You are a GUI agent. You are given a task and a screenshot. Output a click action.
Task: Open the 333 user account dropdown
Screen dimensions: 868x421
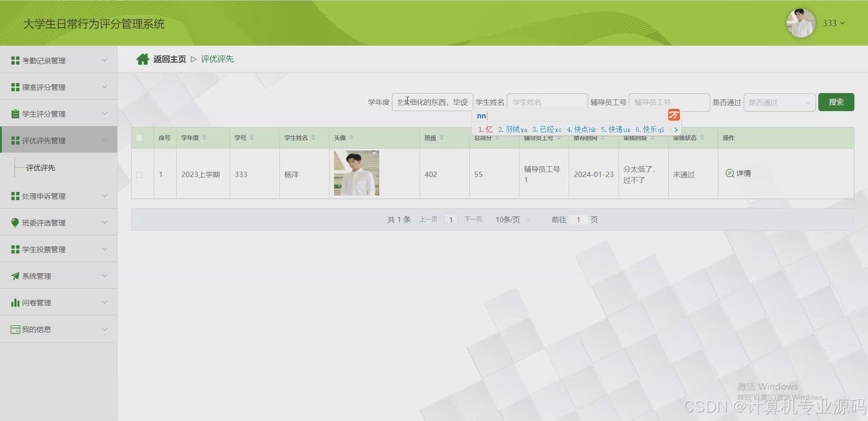coord(834,23)
